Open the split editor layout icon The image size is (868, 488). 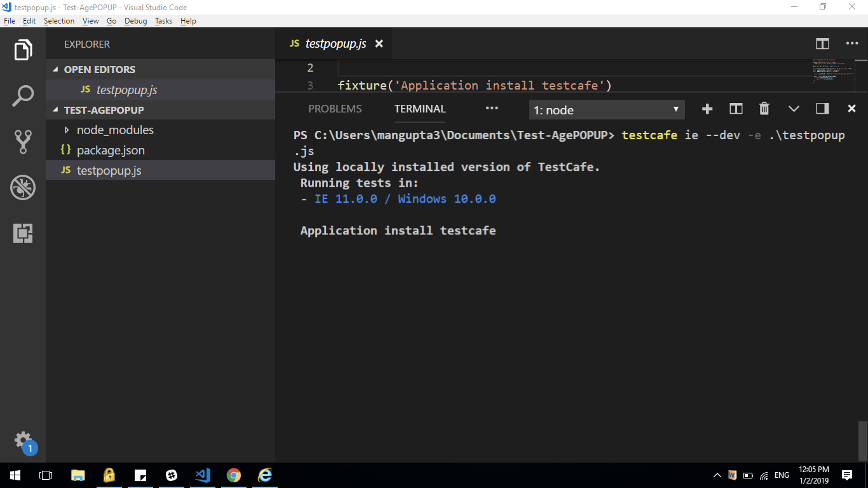point(822,43)
